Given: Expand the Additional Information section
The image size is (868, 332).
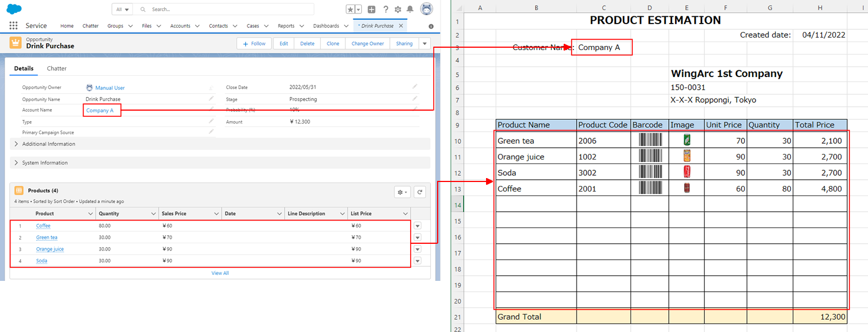Looking at the screenshot, I should pyautogui.click(x=220, y=144).
